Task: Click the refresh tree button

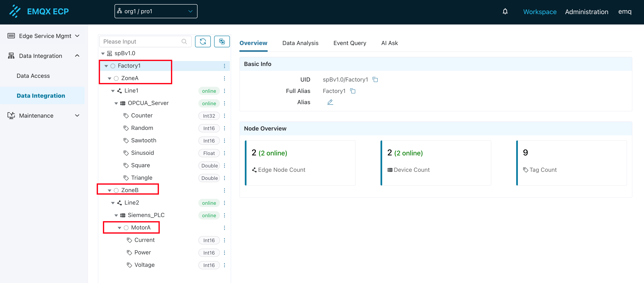Action: (202, 41)
